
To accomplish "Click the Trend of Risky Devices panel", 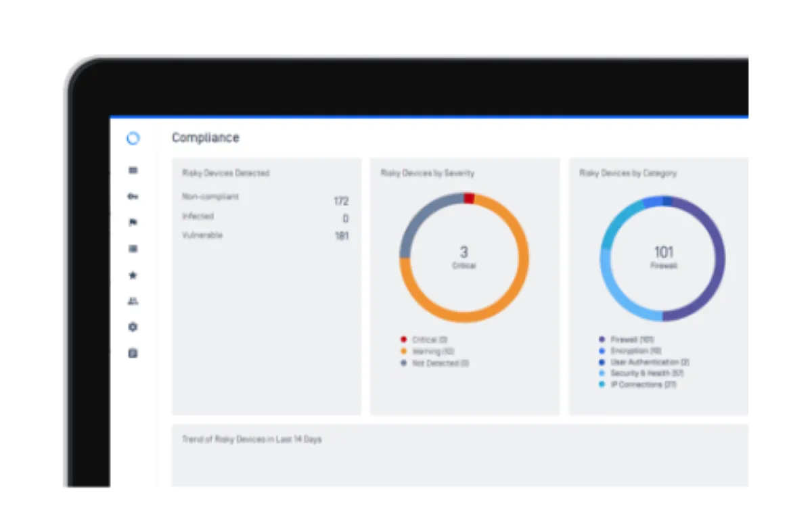I will [x=460, y=455].
